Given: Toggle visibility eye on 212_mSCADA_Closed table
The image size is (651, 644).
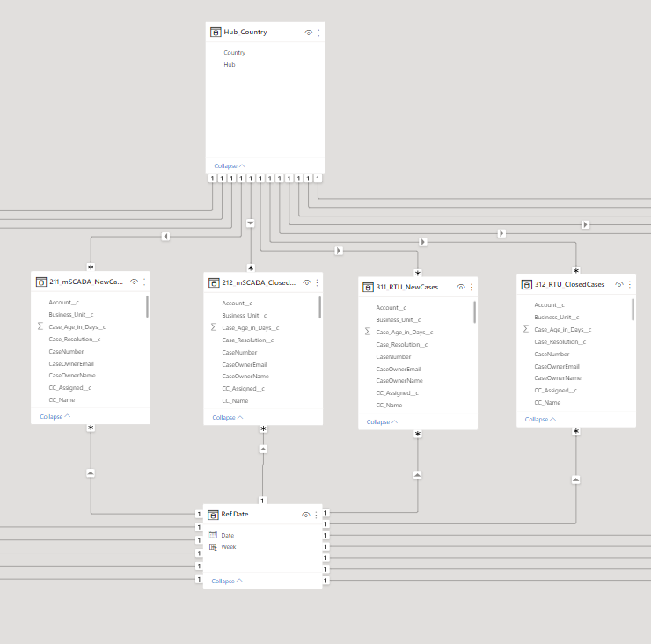Looking at the screenshot, I should pos(306,282).
